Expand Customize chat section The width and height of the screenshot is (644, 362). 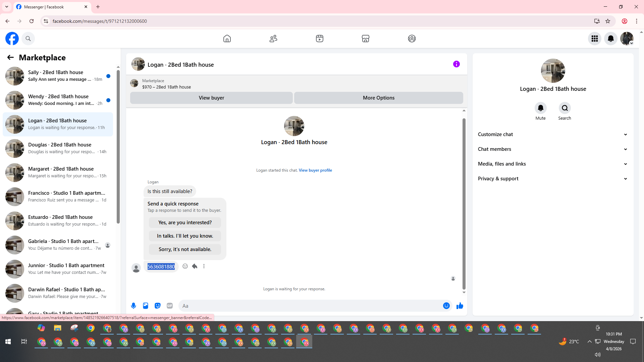(553, 134)
